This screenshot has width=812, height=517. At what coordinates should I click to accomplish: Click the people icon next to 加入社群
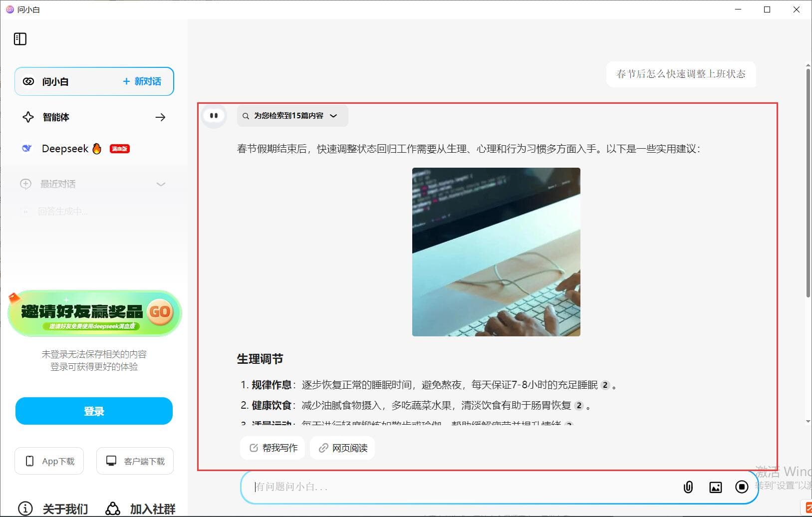coord(112,508)
